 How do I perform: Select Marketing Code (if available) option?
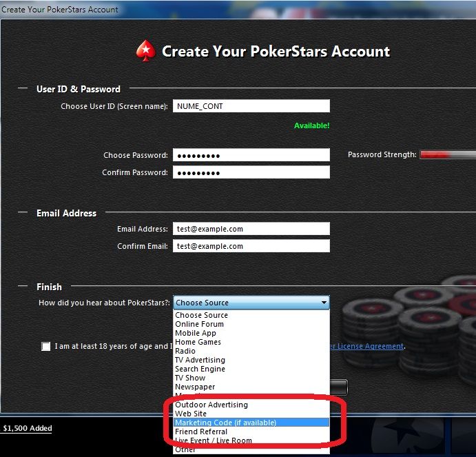point(251,423)
